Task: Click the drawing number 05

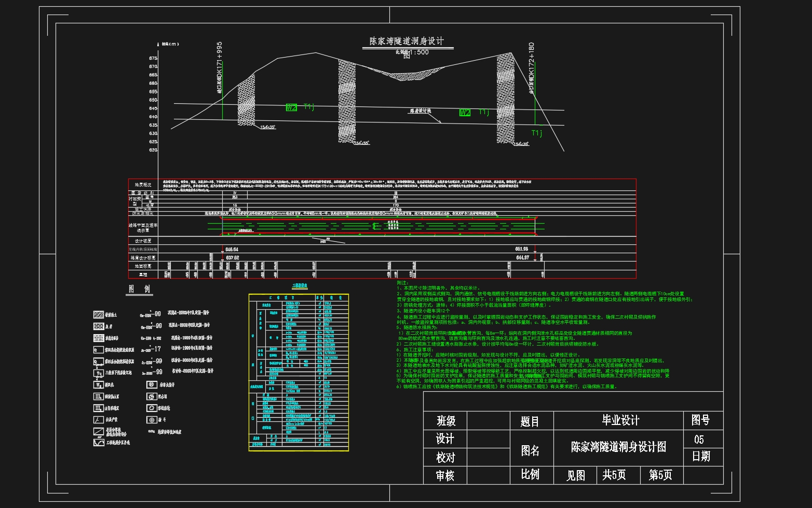Action: [x=699, y=440]
